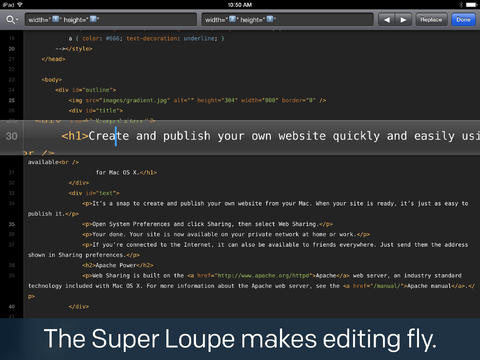Viewport: 480px width, 360px height.
Task: Tap the Bluetooth icon in status bar
Action: click(x=461, y=5)
